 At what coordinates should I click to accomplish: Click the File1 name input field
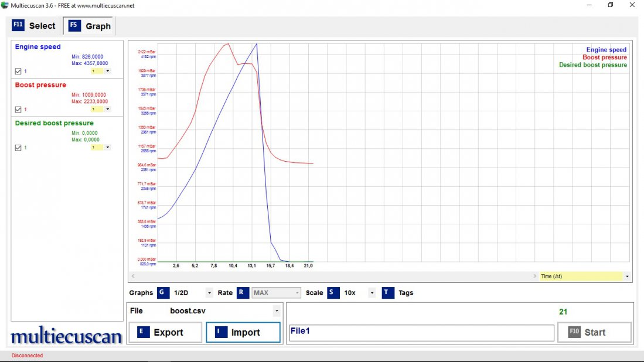point(421,332)
